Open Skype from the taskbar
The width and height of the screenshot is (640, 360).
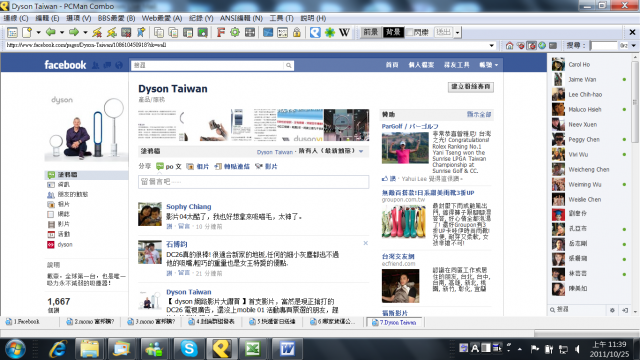[x=189, y=349]
